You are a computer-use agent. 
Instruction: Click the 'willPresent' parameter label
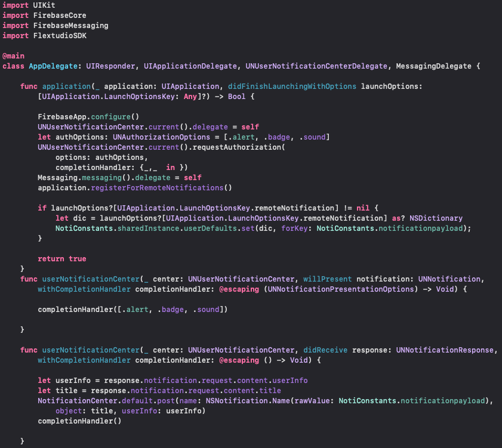click(x=327, y=279)
